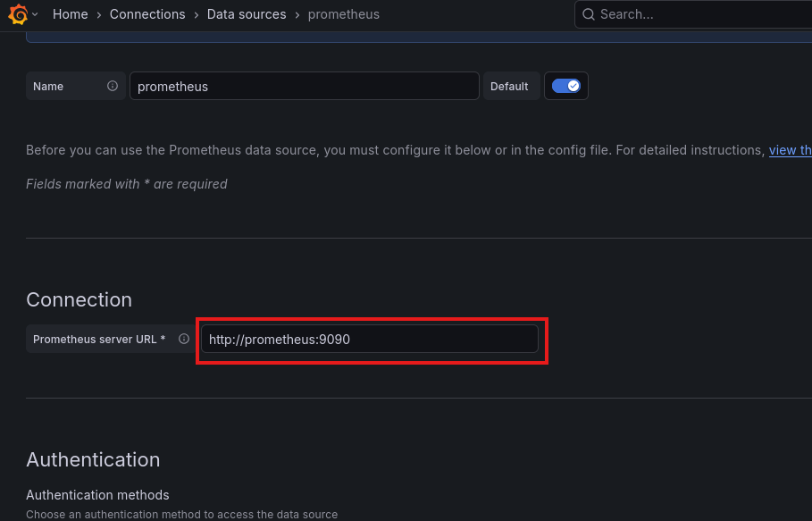This screenshot has height=521, width=812.
Task: Show info for Prometheus server URL
Action: point(184,339)
